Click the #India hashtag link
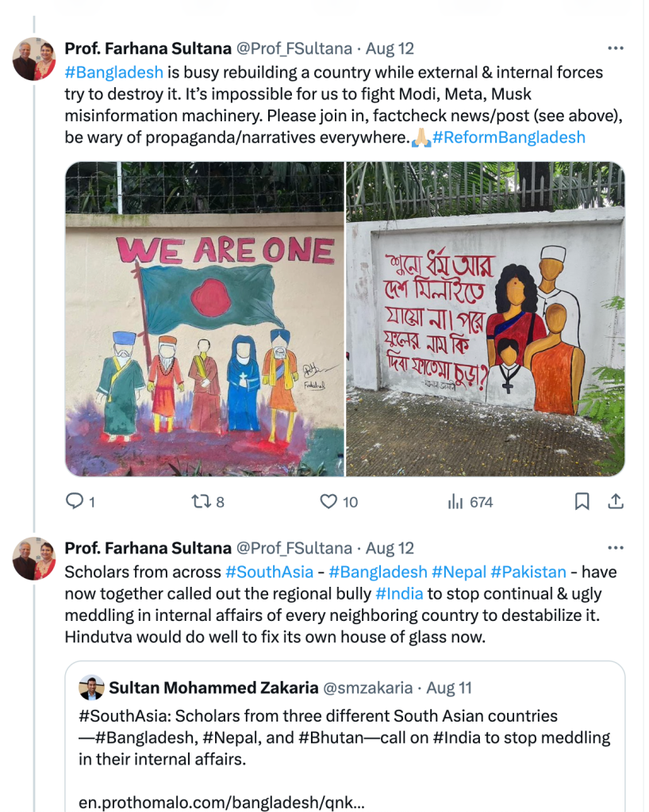Viewport: 649px width, 812px height. click(399, 593)
